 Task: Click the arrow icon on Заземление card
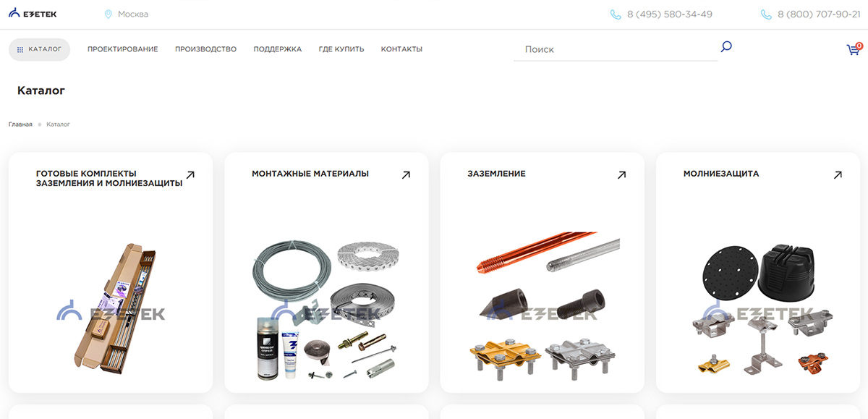(x=621, y=174)
